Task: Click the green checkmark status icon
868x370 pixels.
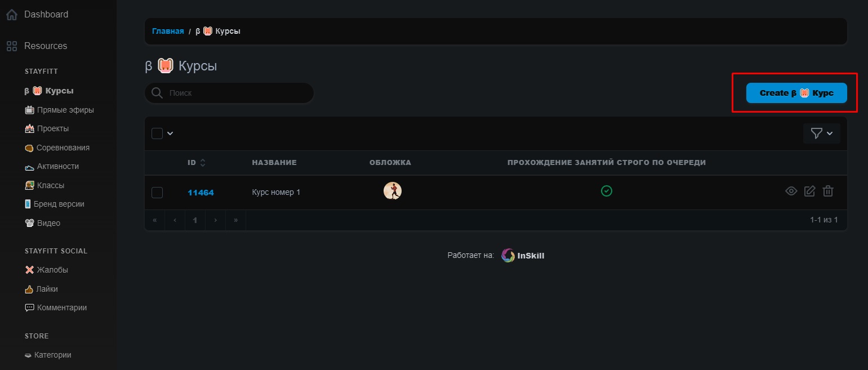Action: click(607, 191)
